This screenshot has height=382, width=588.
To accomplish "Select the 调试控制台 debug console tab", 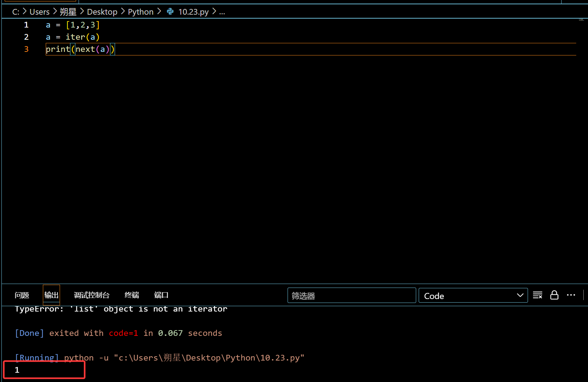I will pos(91,295).
